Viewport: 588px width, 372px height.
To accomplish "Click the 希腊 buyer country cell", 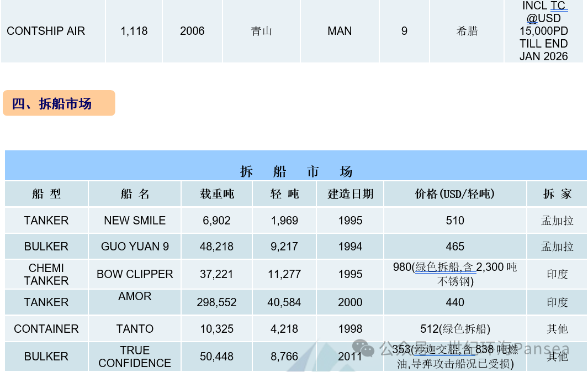I will pyautogui.click(x=467, y=31).
